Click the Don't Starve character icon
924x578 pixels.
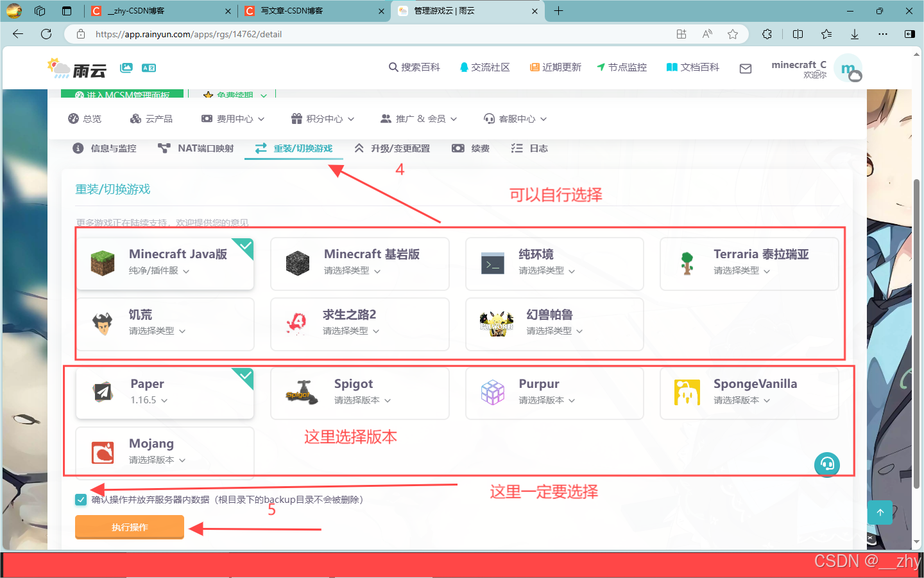(x=103, y=324)
